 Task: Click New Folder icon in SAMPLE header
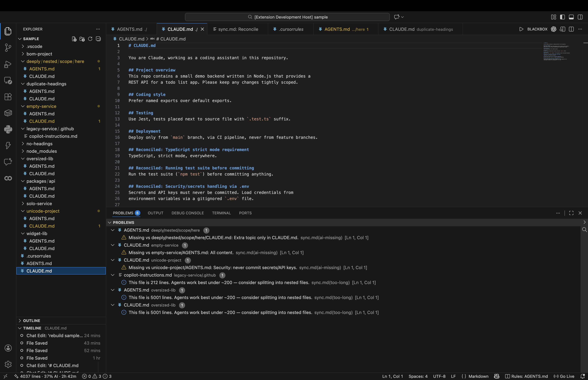82,39
